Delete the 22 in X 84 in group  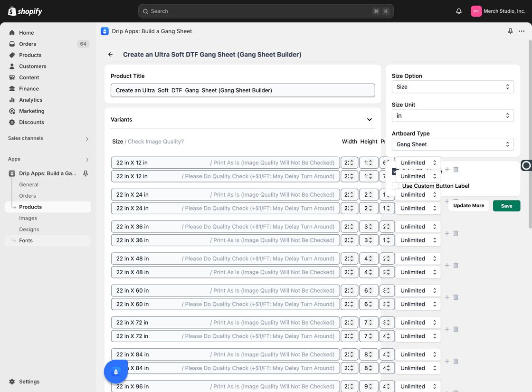[456, 361]
